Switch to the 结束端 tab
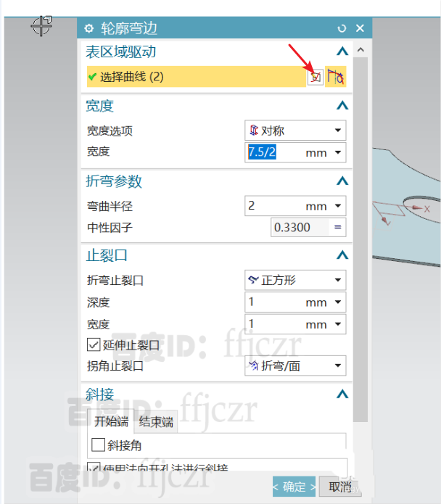 (x=156, y=422)
